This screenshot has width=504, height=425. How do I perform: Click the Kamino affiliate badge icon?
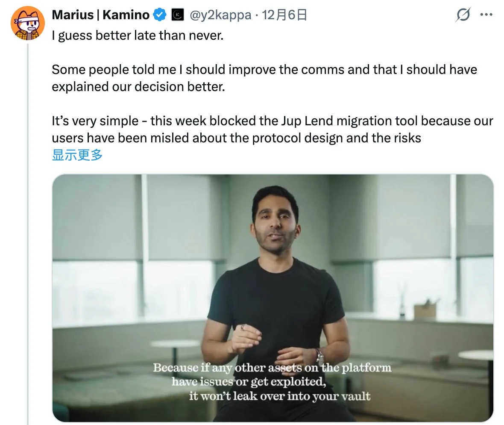click(x=177, y=15)
